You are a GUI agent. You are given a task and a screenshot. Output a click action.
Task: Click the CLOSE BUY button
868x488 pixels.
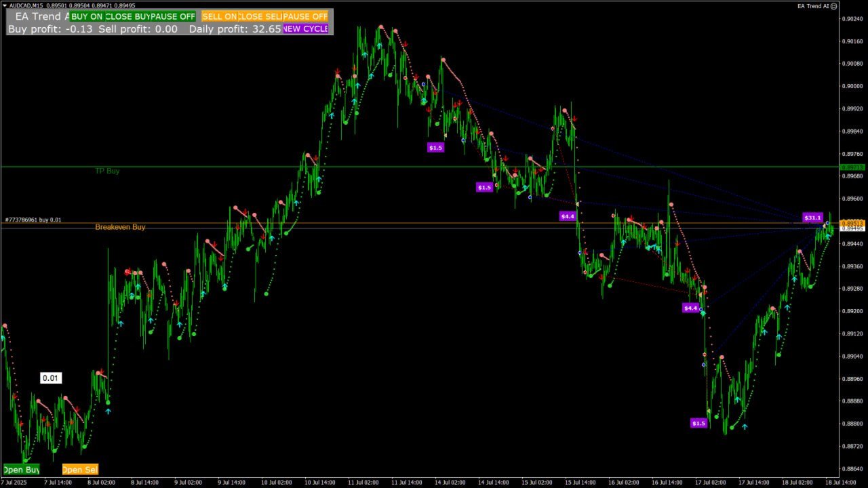pos(128,16)
